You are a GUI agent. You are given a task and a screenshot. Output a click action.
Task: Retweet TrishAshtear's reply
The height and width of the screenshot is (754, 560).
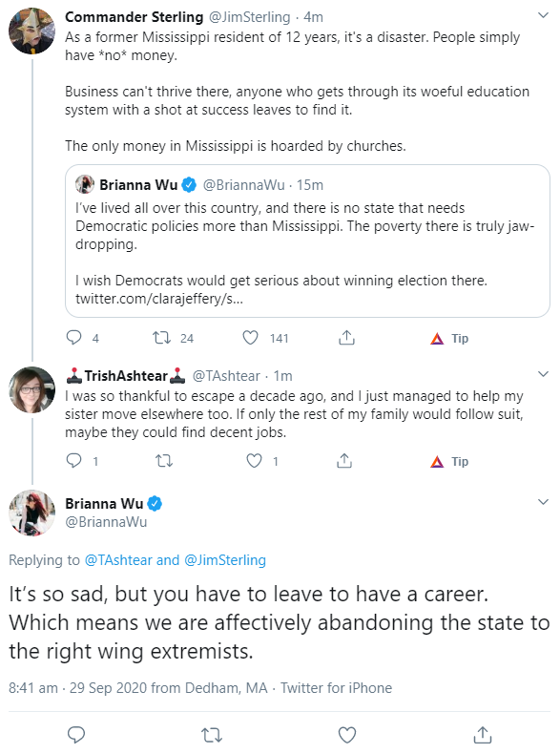tap(164, 461)
